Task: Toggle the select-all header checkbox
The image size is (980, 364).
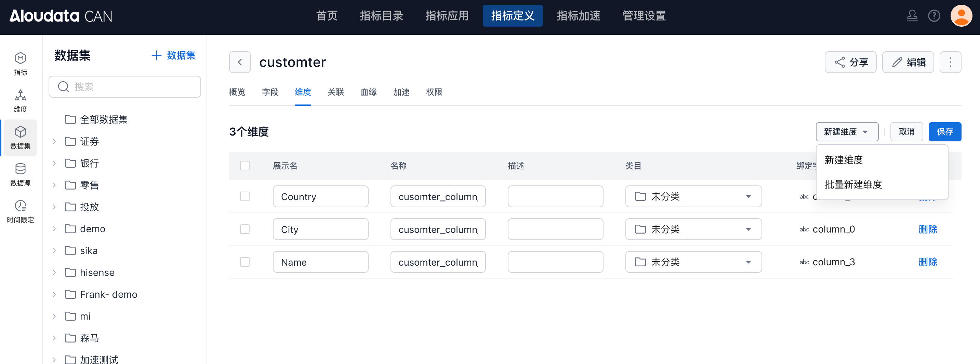Action: 244,166
